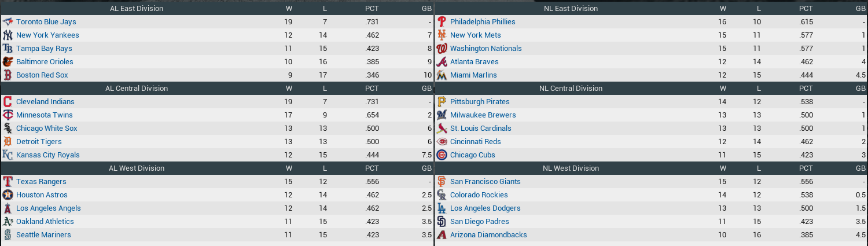Screen dimensions: 868x246
Task: Open the Los Angeles Dodgers team link
Action: click(x=485, y=208)
